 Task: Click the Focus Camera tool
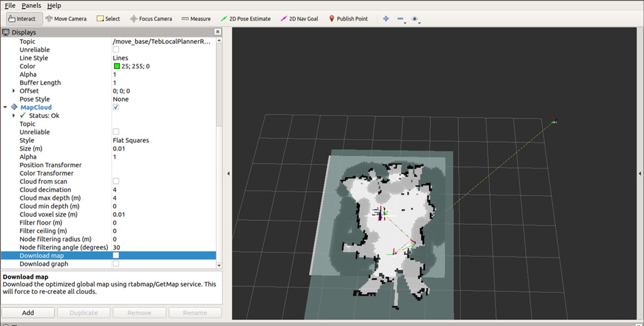click(151, 19)
